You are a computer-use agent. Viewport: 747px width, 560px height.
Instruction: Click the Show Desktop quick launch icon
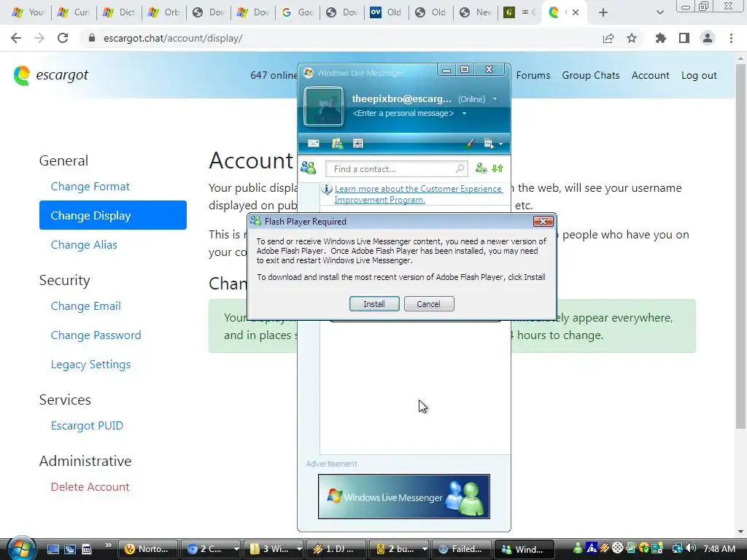53,549
